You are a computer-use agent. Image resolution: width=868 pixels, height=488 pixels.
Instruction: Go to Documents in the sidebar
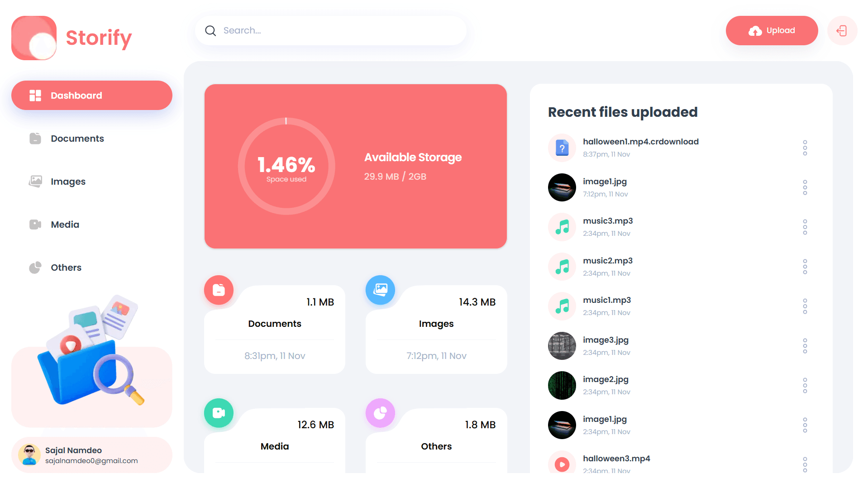click(x=77, y=139)
